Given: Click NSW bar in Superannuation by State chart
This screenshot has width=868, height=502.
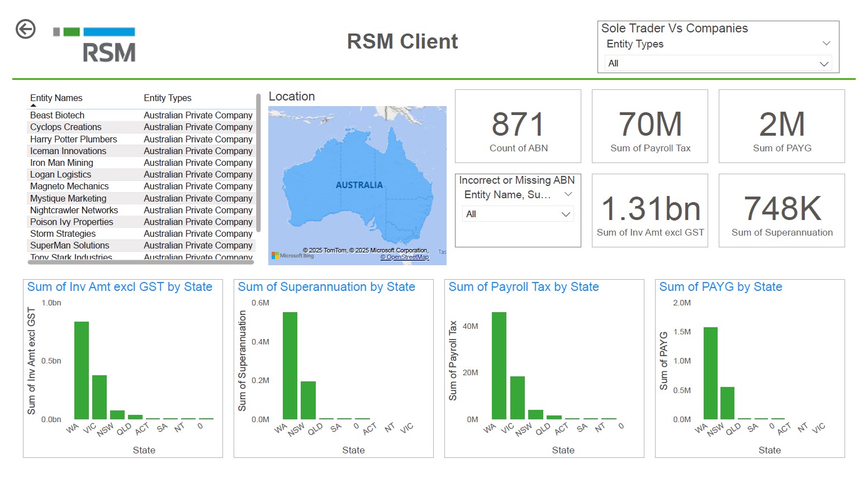Looking at the screenshot, I should click(x=308, y=400).
